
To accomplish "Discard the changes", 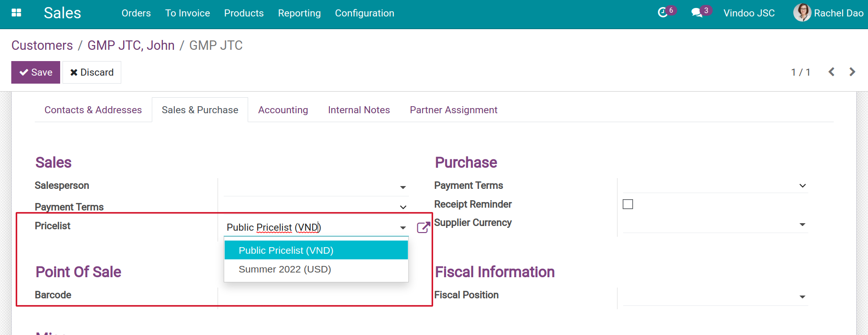I will pyautogui.click(x=92, y=72).
